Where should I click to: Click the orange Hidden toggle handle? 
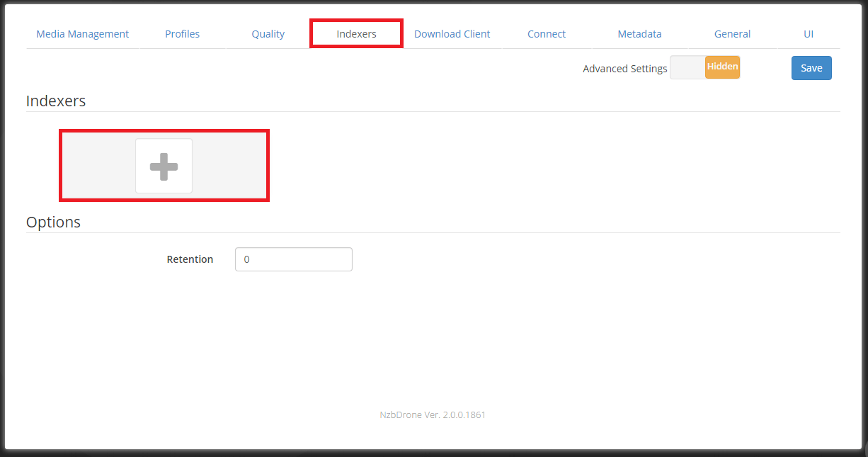click(x=722, y=67)
